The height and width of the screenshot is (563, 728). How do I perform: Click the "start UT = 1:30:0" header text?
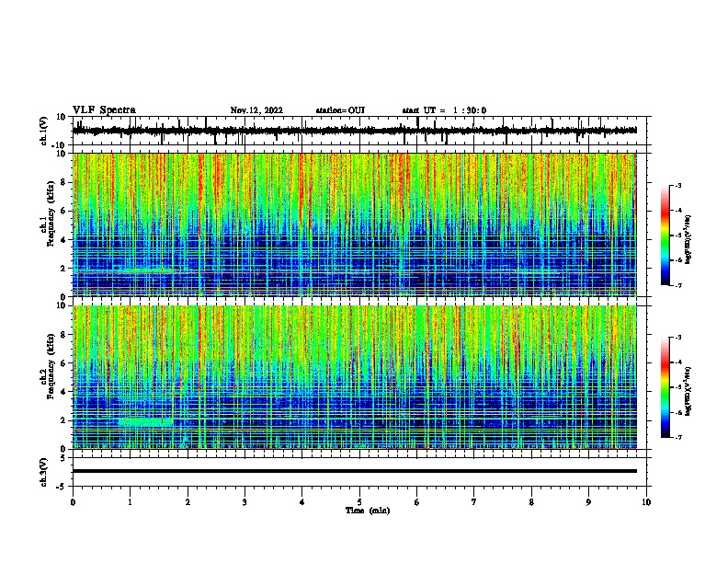click(444, 110)
